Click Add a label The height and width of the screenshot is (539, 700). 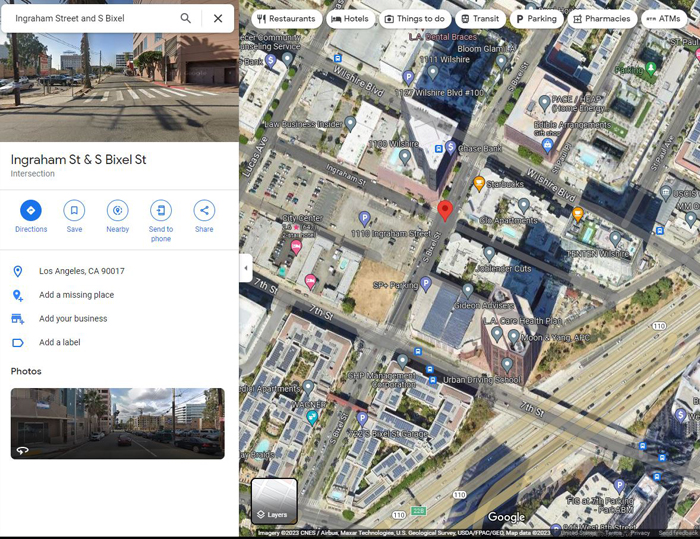[x=119, y=342]
